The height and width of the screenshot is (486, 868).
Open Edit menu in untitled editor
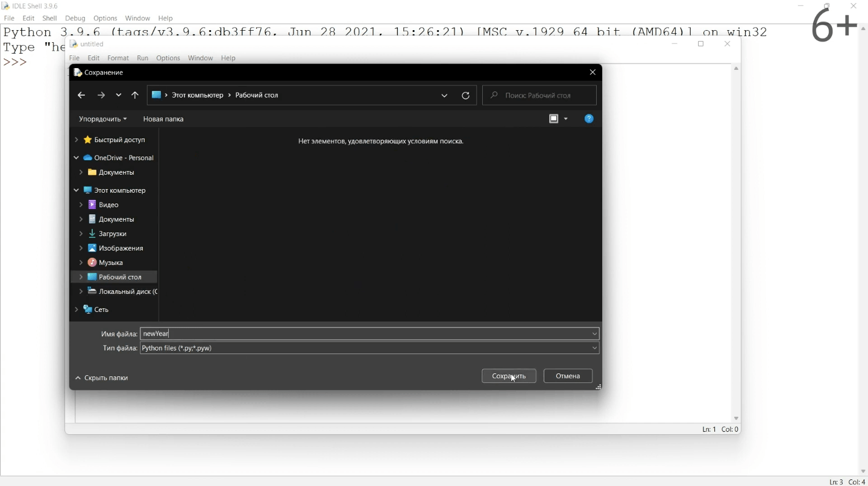(x=94, y=58)
